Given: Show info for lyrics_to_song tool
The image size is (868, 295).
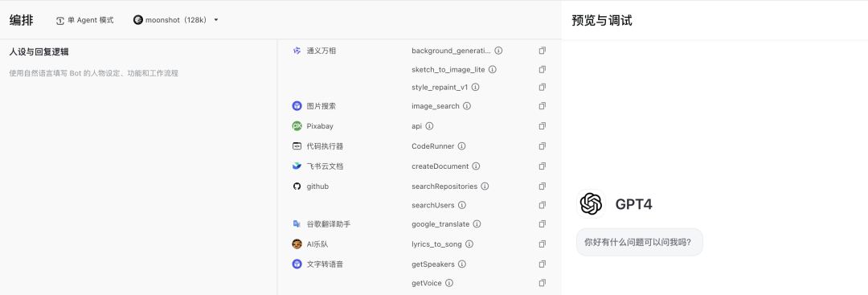Looking at the screenshot, I should (x=469, y=244).
